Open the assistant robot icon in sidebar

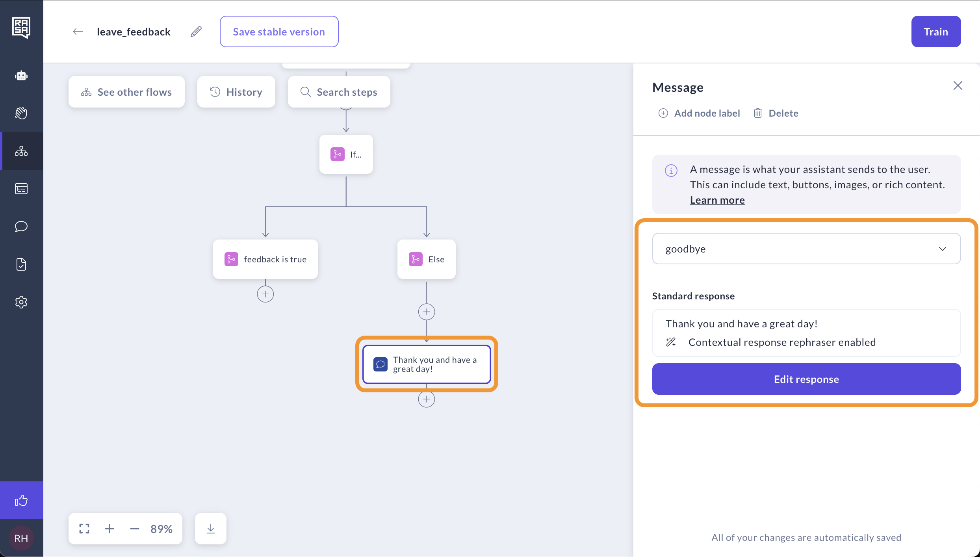pos(21,76)
